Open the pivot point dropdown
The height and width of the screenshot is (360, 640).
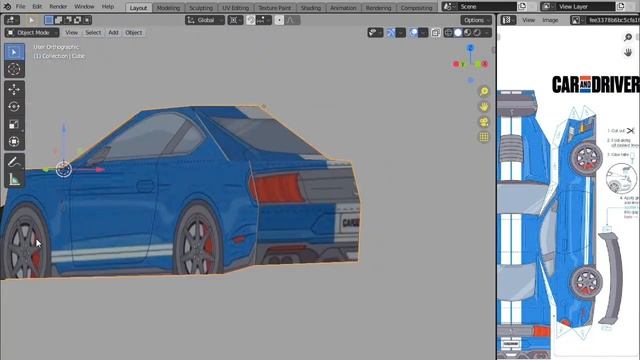(x=236, y=20)
